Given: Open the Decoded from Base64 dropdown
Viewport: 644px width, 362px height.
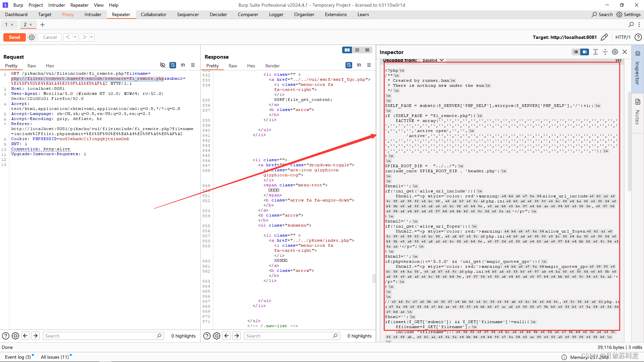Looking at the screenshot, I should [433, 60].
